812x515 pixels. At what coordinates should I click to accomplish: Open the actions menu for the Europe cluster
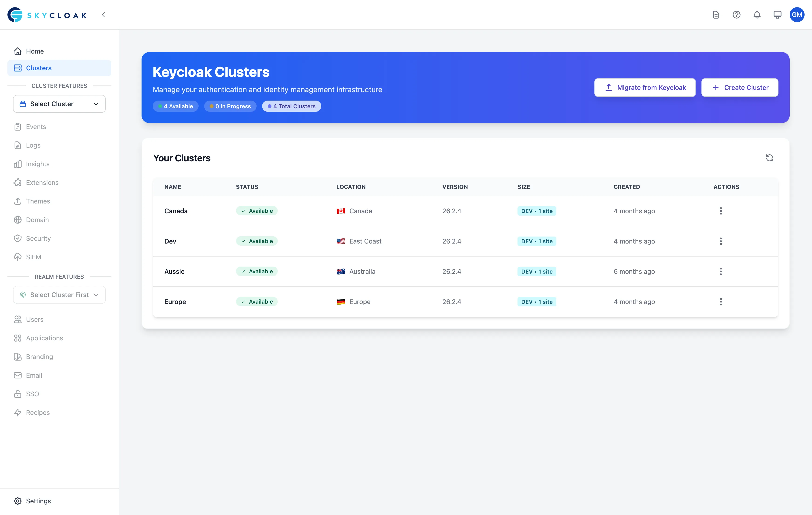(x=721, y=302)
